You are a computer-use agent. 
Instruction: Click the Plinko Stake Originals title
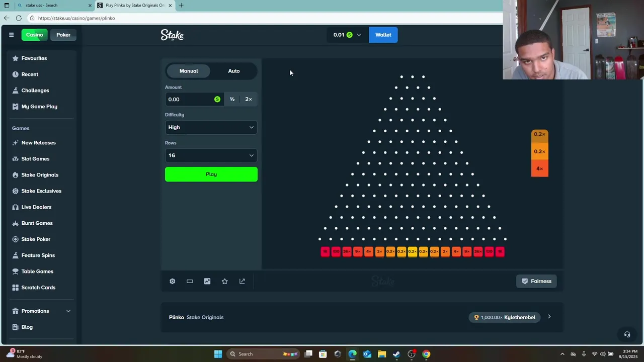tap(196, 317)
